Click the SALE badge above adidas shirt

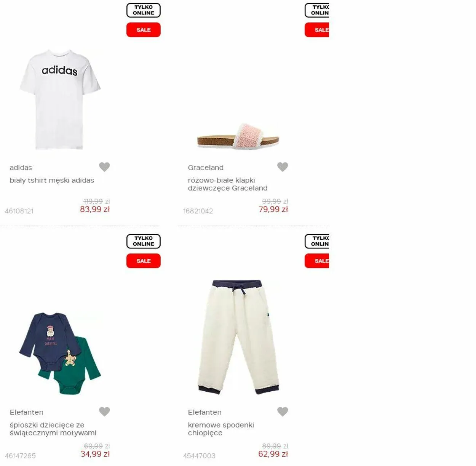coord(144,30)
